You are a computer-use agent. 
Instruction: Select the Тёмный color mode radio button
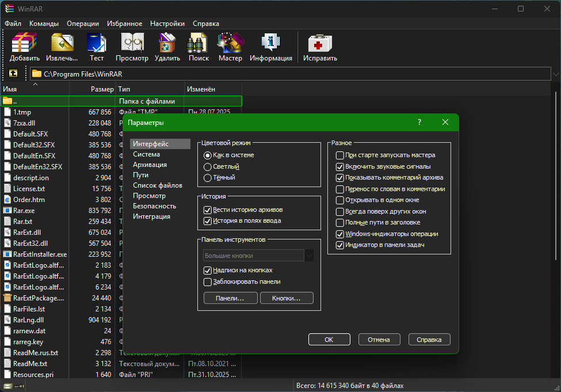tap(208, 178)
